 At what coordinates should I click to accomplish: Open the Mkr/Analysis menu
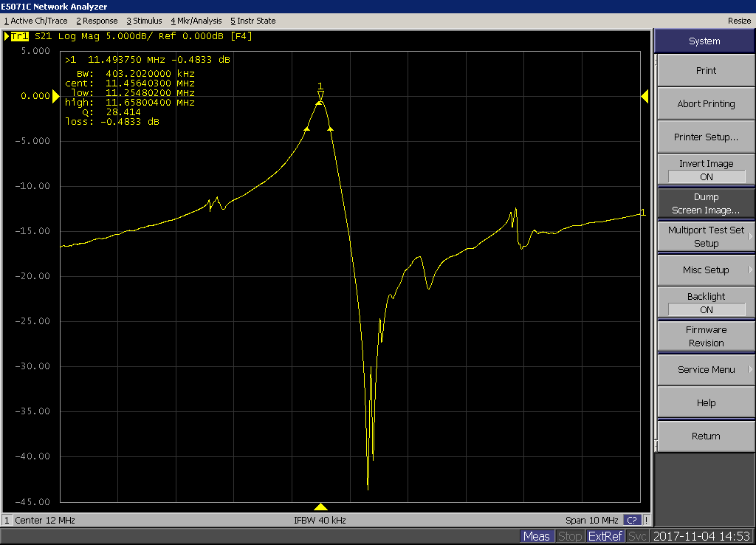pos(197,21)
